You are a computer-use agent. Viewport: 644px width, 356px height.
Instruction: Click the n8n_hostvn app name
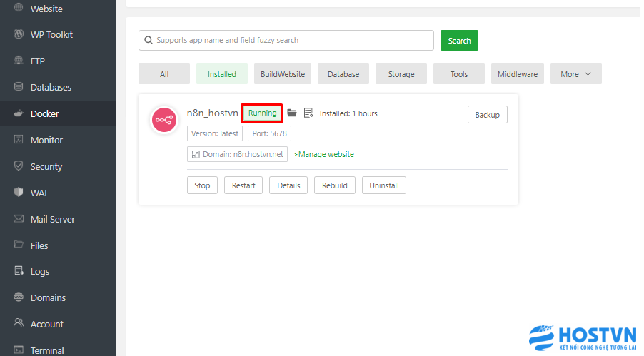click(212, 113)
